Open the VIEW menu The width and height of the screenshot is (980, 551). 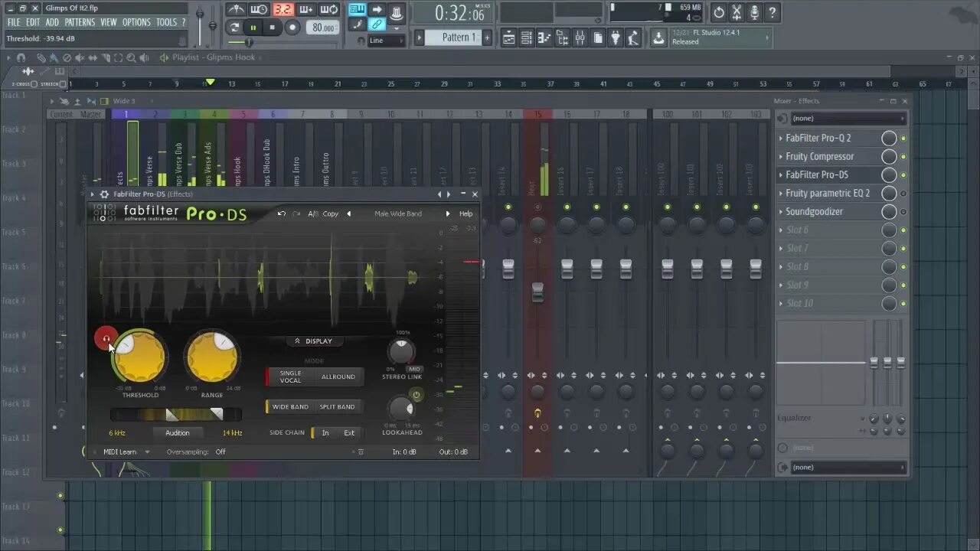[x=109, y=22]
